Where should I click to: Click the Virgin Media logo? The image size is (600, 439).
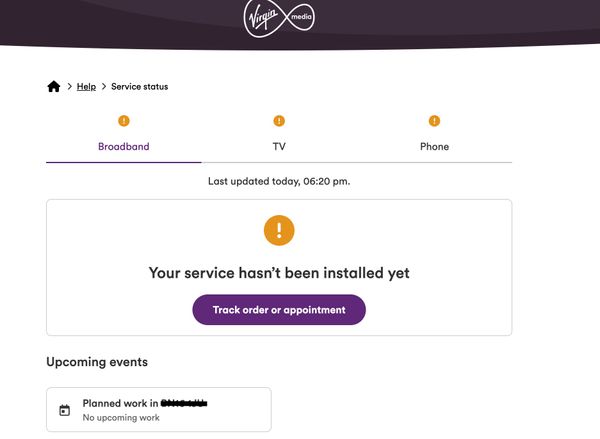point(279,18)
